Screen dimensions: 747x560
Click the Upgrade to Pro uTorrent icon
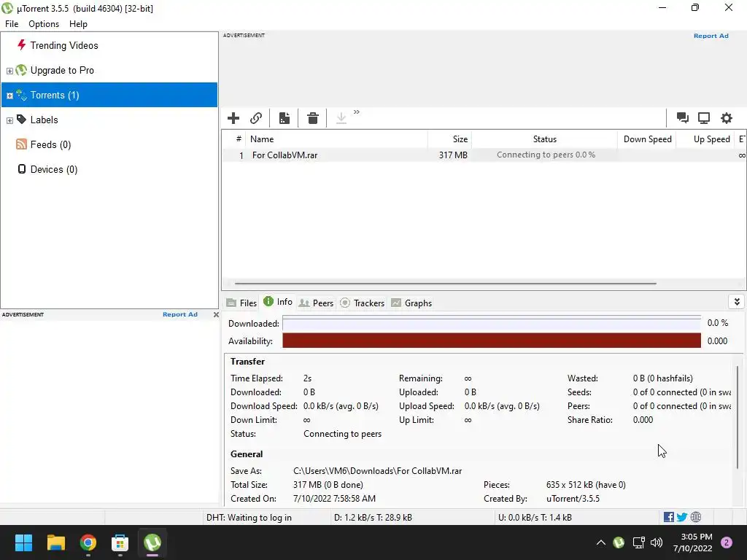point(21,70)
